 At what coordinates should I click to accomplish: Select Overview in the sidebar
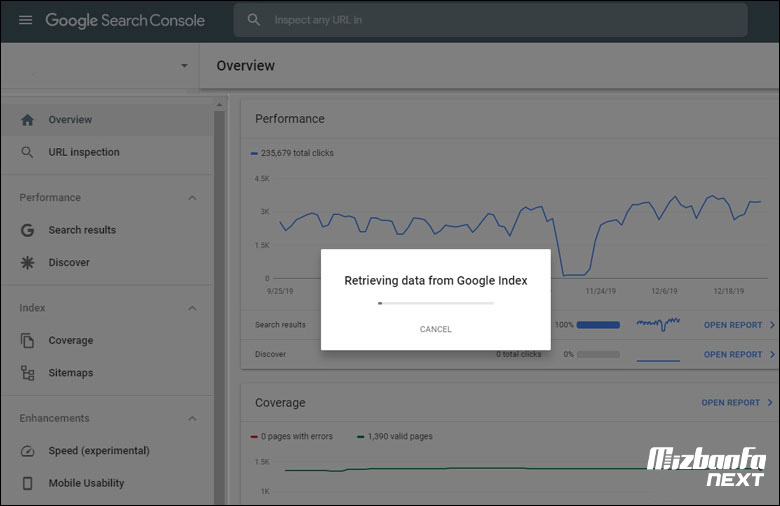coord(107,119)
